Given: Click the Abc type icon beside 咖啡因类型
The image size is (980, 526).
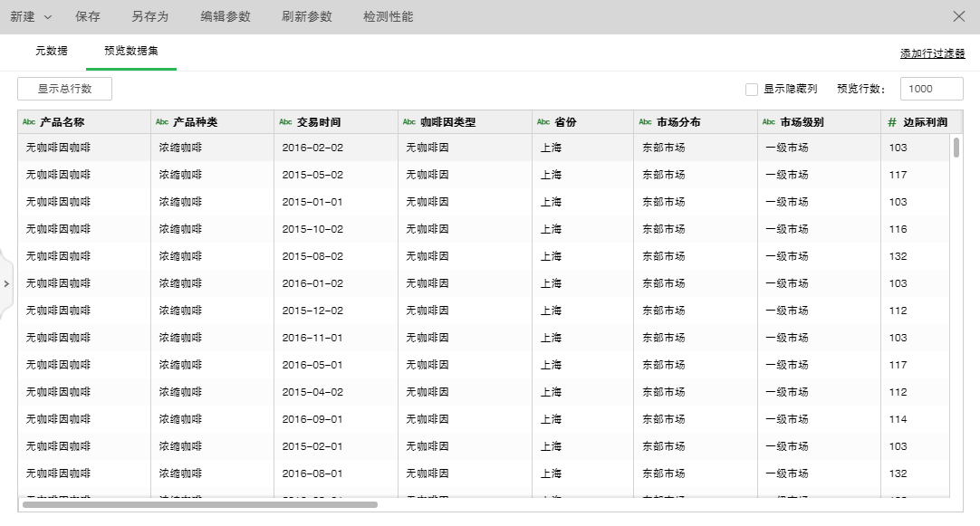Looking at the screenshot, I should click(x=409, y=122).
